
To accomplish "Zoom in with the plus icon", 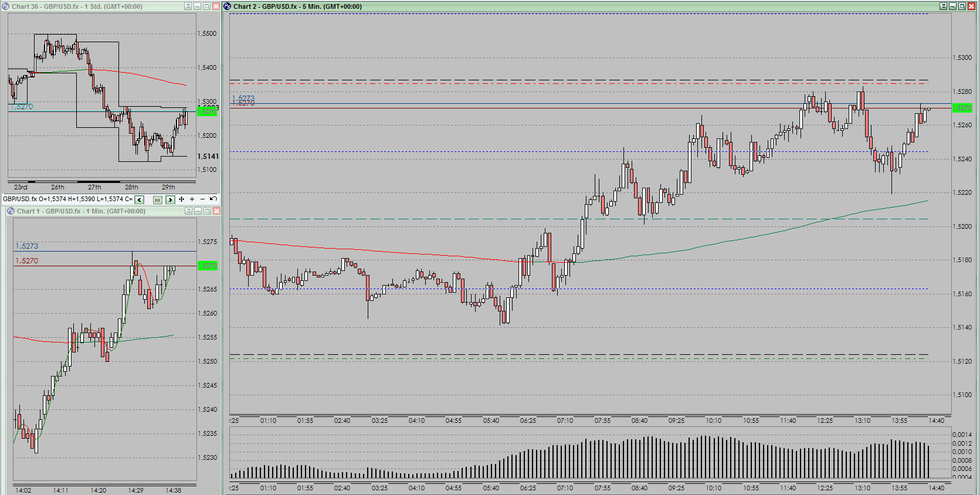I will coord(192,199).
